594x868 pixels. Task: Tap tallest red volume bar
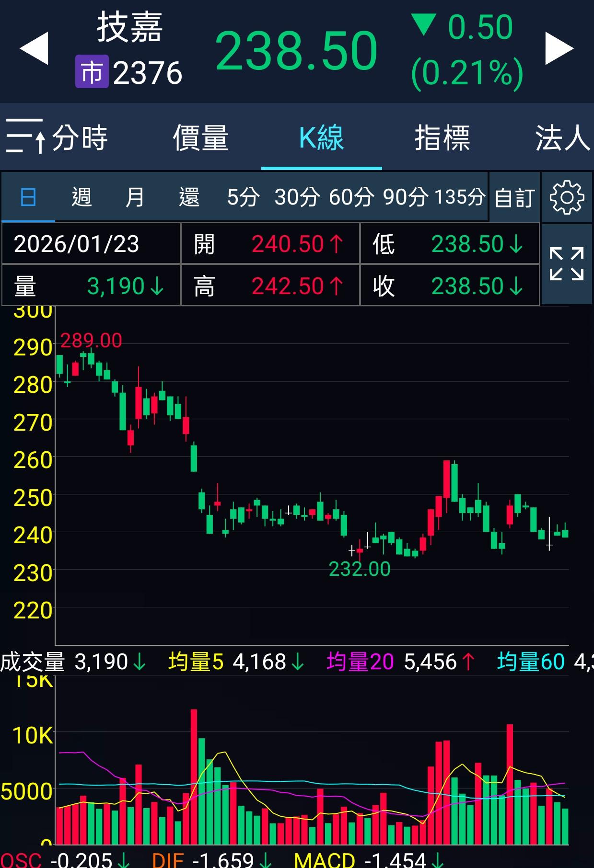[194, 777]
